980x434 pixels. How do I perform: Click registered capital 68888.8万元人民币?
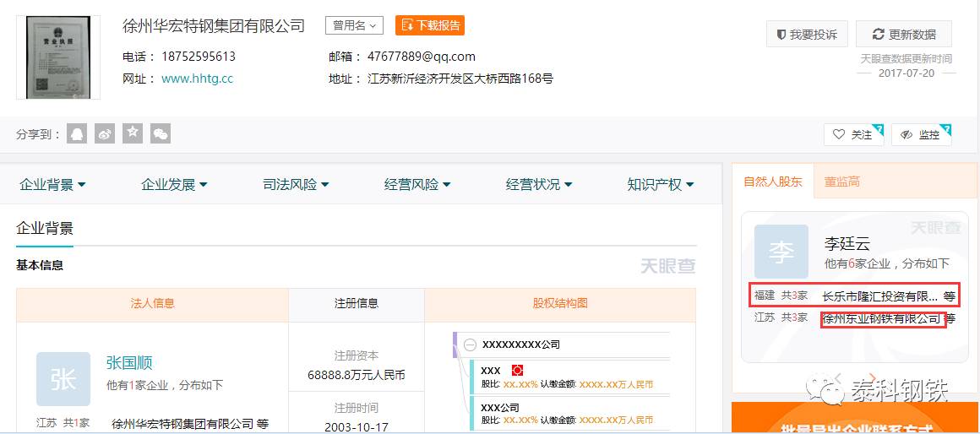pos(357,375)
